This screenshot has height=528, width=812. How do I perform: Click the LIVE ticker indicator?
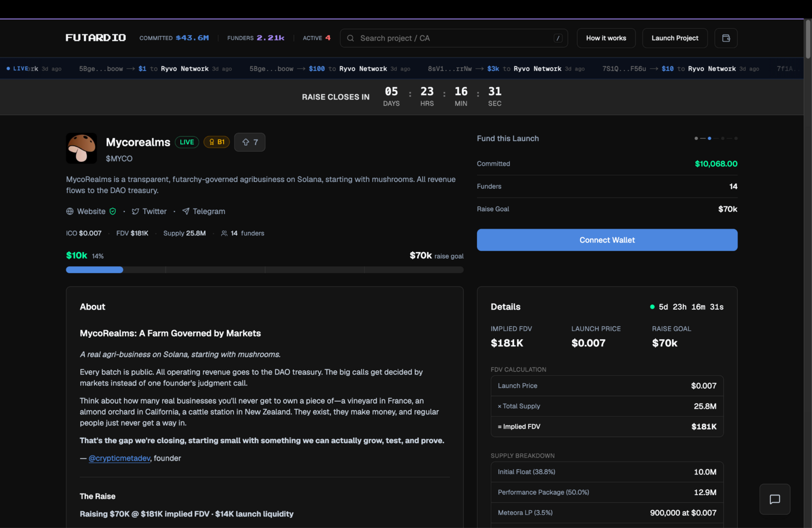click(x=18, y=68)
